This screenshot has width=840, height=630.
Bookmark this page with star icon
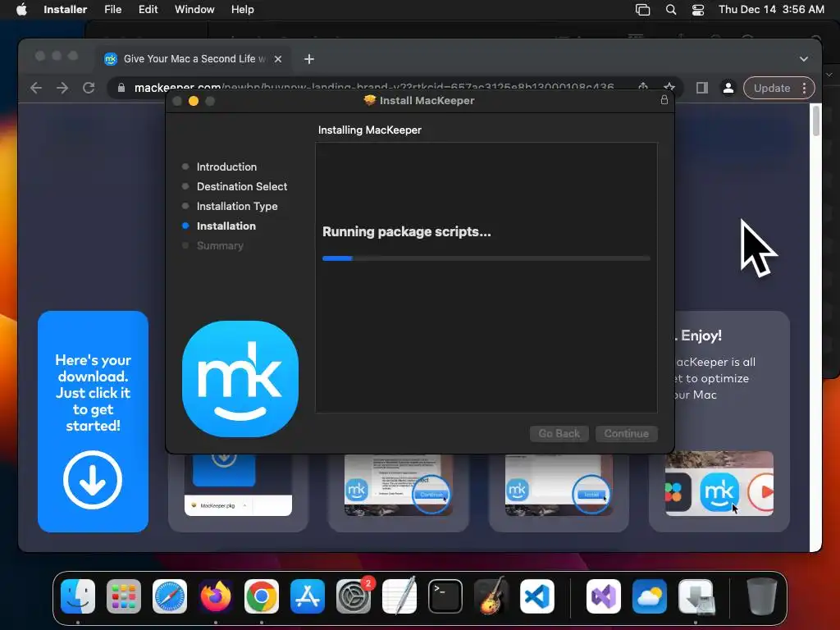coord(669,87)
